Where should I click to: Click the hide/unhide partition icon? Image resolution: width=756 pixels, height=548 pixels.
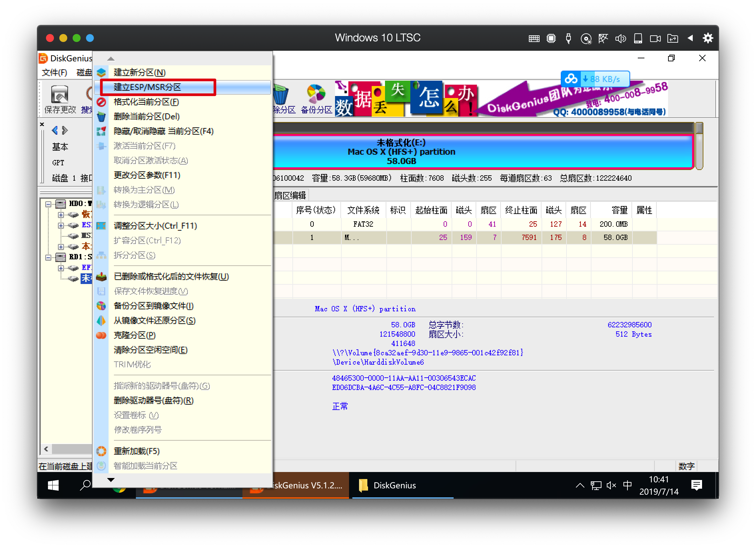point(101,131)
